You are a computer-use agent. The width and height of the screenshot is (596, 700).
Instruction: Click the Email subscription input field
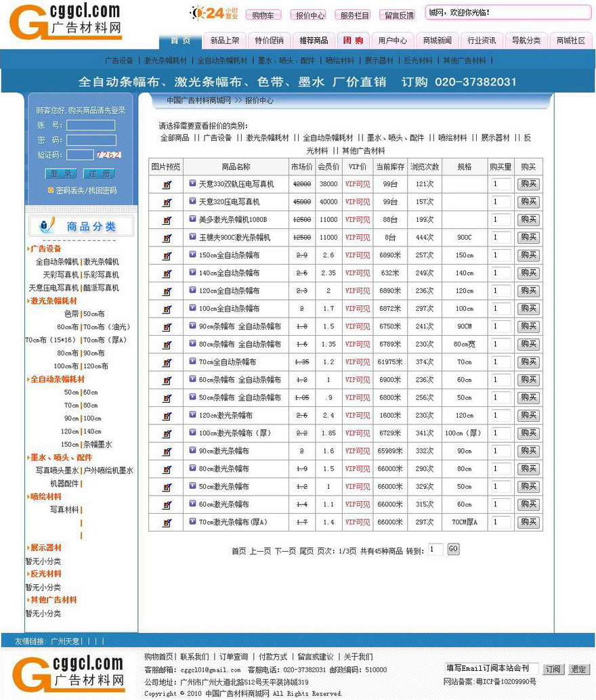[x=492, y=668]
